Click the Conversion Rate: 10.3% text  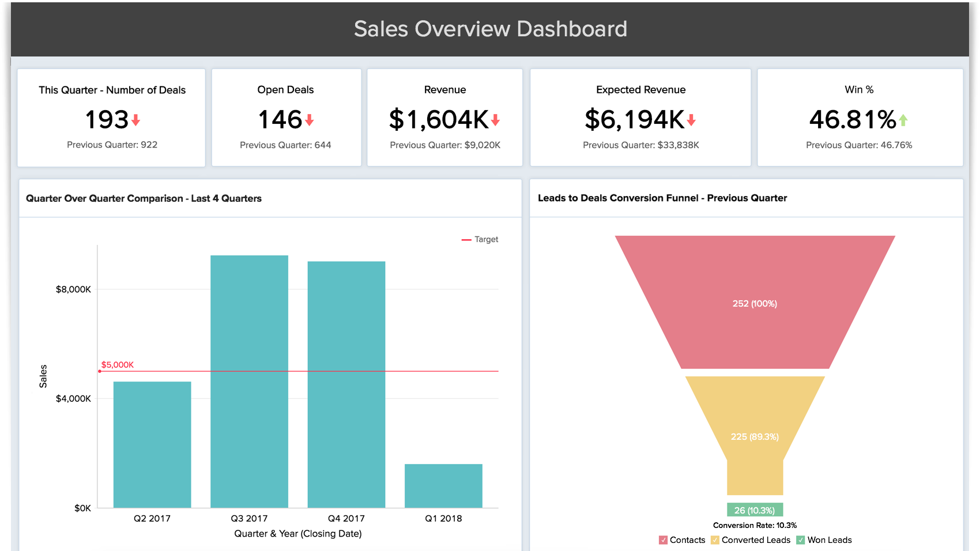point(755,525)
